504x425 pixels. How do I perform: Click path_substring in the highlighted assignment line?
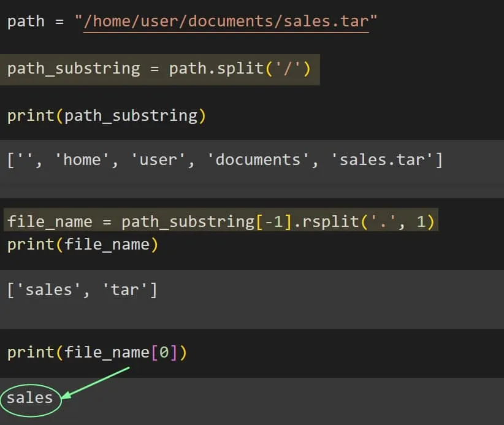[74, 68]
